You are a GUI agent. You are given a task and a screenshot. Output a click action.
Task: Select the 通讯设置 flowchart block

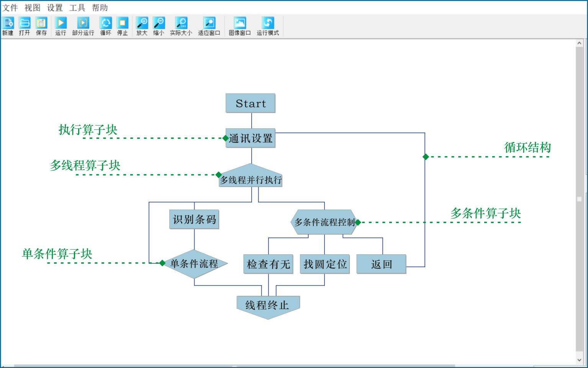tap(251, 138)
